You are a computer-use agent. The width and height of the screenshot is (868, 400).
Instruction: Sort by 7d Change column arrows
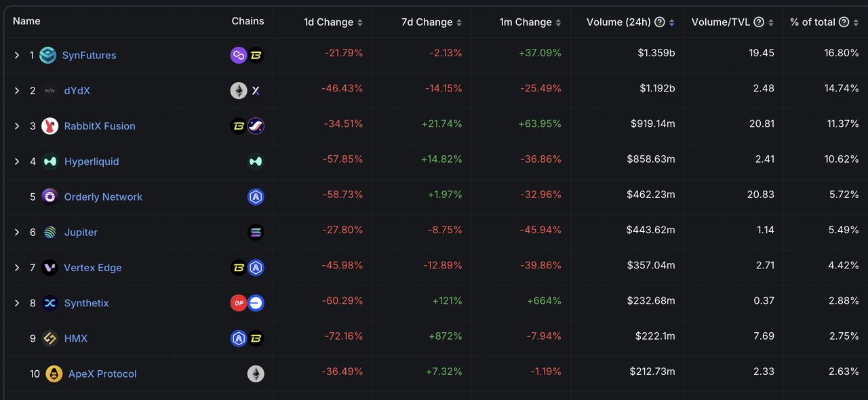(x=459, y=22)
